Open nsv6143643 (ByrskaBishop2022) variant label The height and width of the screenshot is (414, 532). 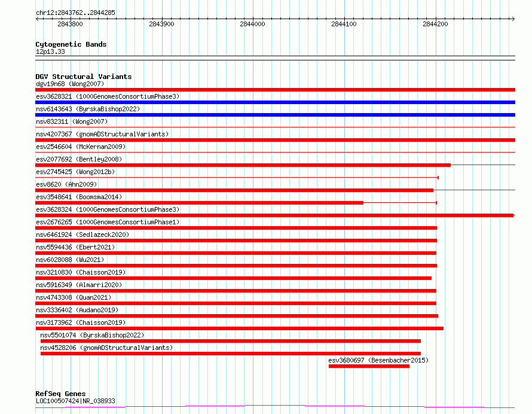click(88, 109)
